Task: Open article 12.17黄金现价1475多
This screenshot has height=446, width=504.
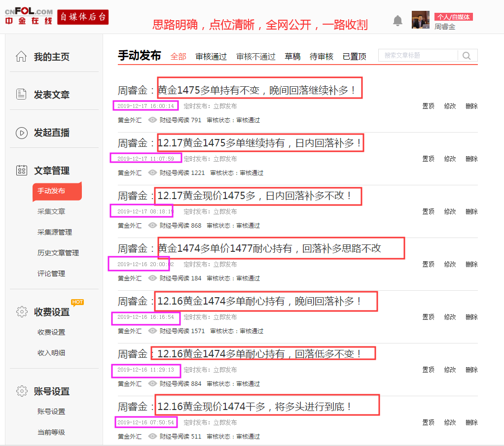Action: (x=234, y=196)
